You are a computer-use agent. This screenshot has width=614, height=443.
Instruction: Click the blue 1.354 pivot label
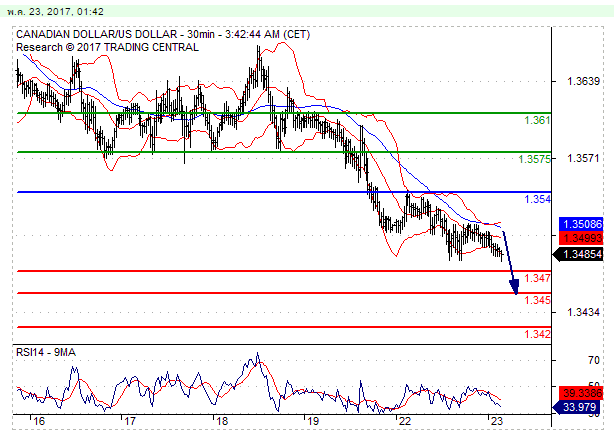[537, 199]
